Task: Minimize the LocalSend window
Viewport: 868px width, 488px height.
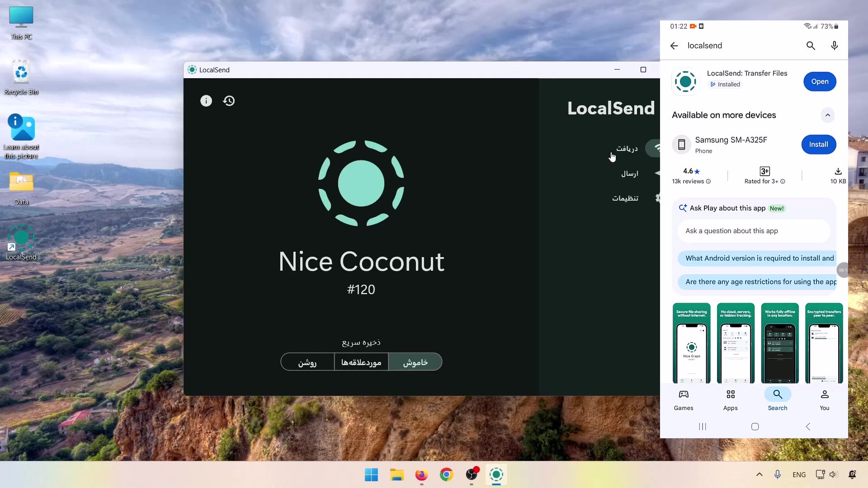Action: click(x=617, y=70)
